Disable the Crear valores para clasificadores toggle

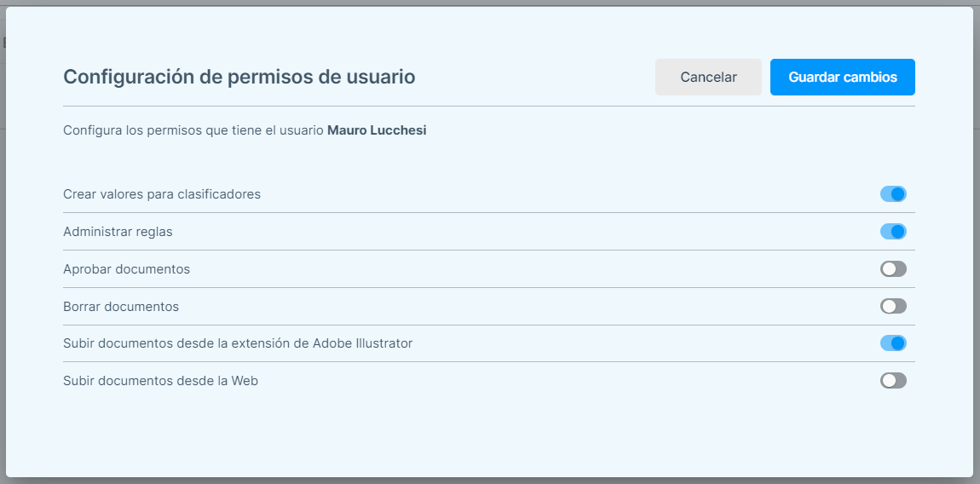[x=893, y=193]
